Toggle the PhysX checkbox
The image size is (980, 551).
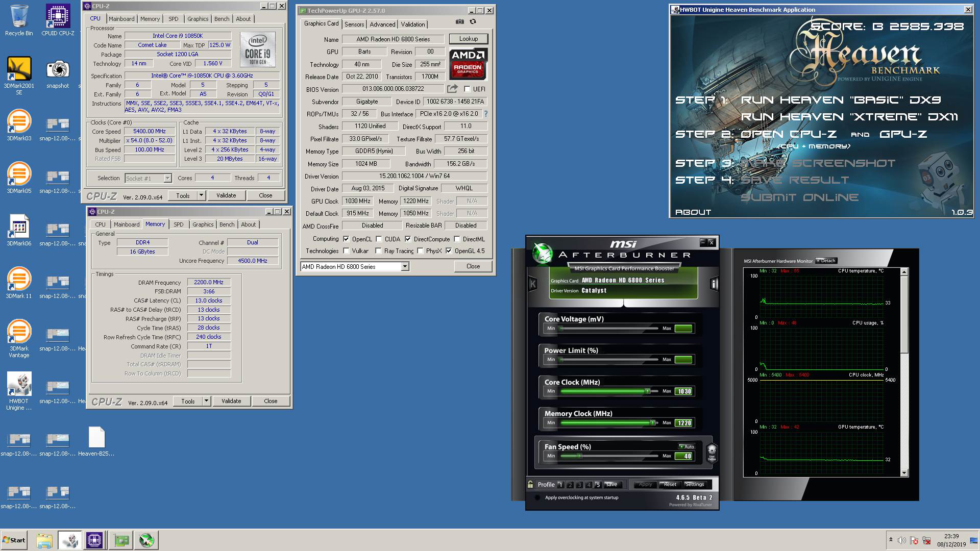tap(420, 251)
